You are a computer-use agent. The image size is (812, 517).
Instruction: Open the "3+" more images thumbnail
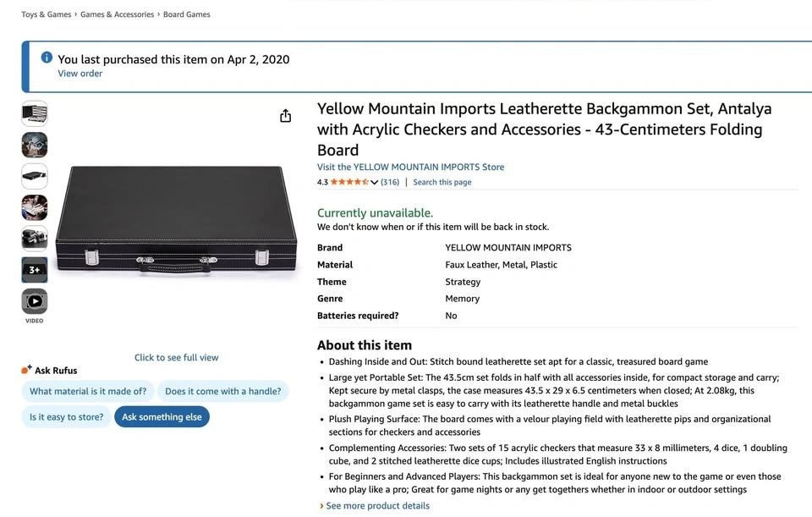point(35,270)
